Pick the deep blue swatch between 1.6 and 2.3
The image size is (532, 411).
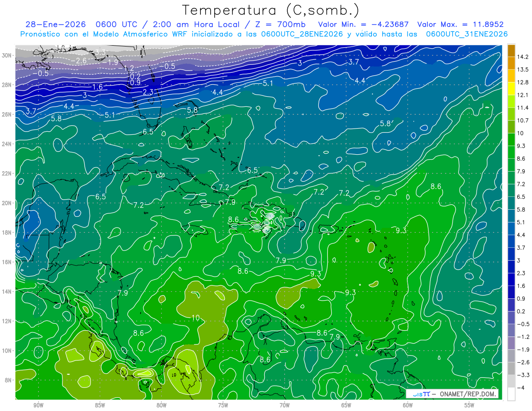[x=511, y=279]
